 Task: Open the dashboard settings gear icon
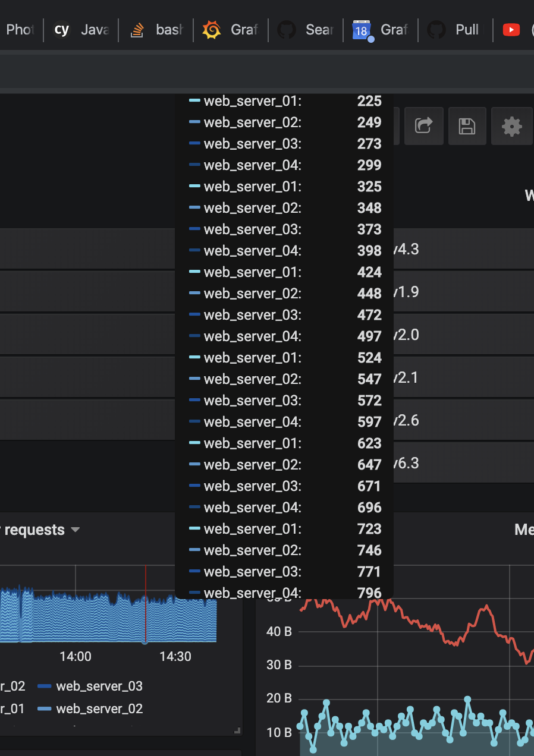click(511, 126)
